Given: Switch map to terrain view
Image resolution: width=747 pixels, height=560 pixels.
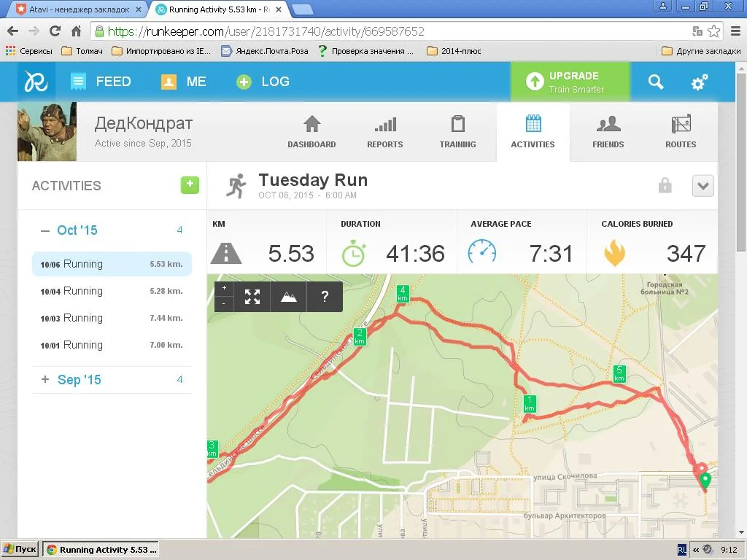Looking at the screenshot, I should pyautogui.click(x=288, y=297).
